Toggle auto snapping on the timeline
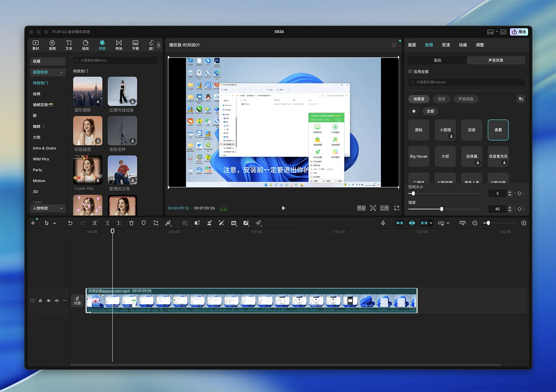 [x=412, y=223]
